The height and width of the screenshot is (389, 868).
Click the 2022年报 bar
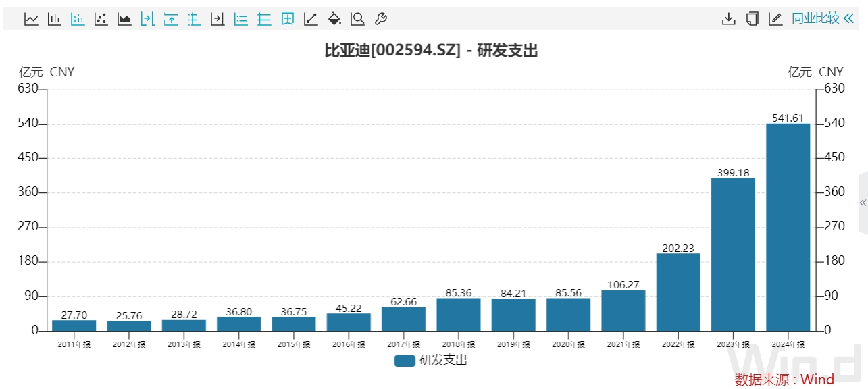(x=678, y=292)
